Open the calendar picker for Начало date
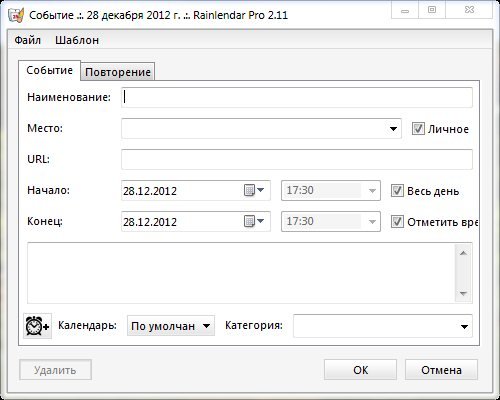Viewport: 500px width, 400px height. (x=254, y=190)
